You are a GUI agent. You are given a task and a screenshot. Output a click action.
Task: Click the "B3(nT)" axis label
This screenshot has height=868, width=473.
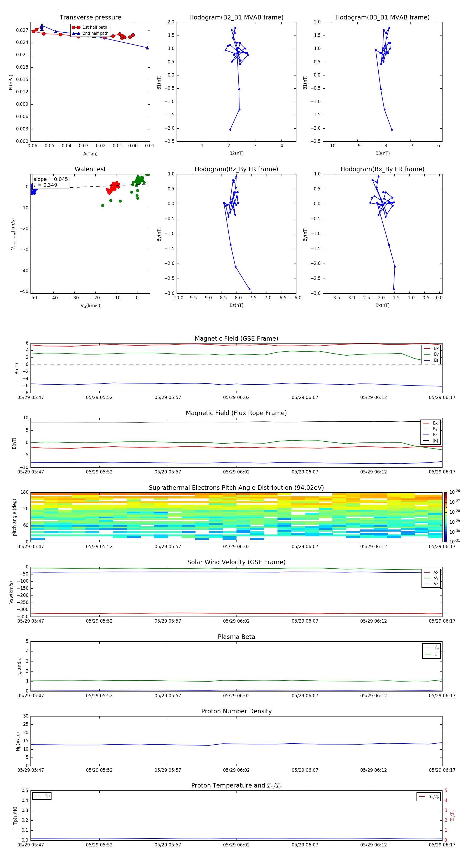coord(382,153)
